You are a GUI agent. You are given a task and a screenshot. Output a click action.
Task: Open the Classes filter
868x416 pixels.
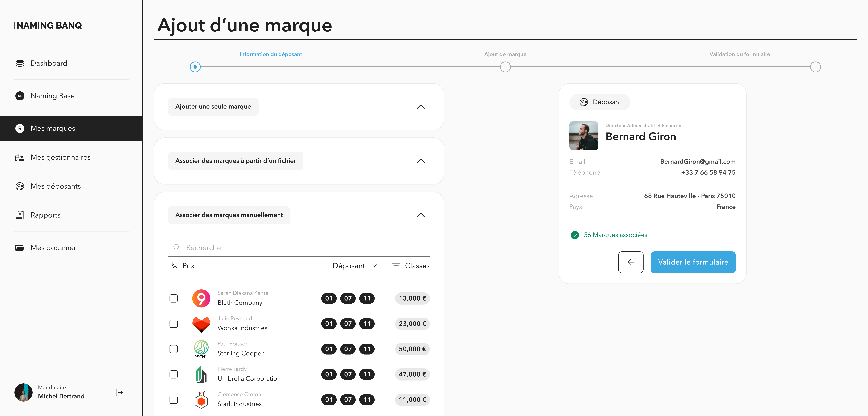(x=411, y=266)
